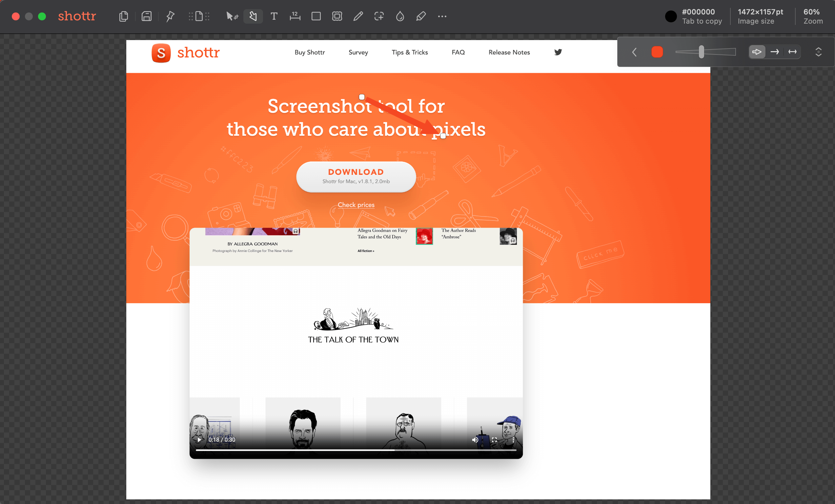Image resolution: width=835 pixels, height=504 pixels.
Task: Select the Pencil tool
Action: 358,16
